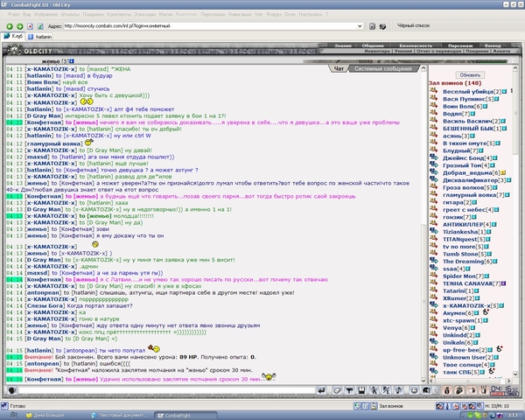Image resolution: width=525 pixels, height=420 pixels.
Task: Go back with the green left arrow
Action: point(10,26)
